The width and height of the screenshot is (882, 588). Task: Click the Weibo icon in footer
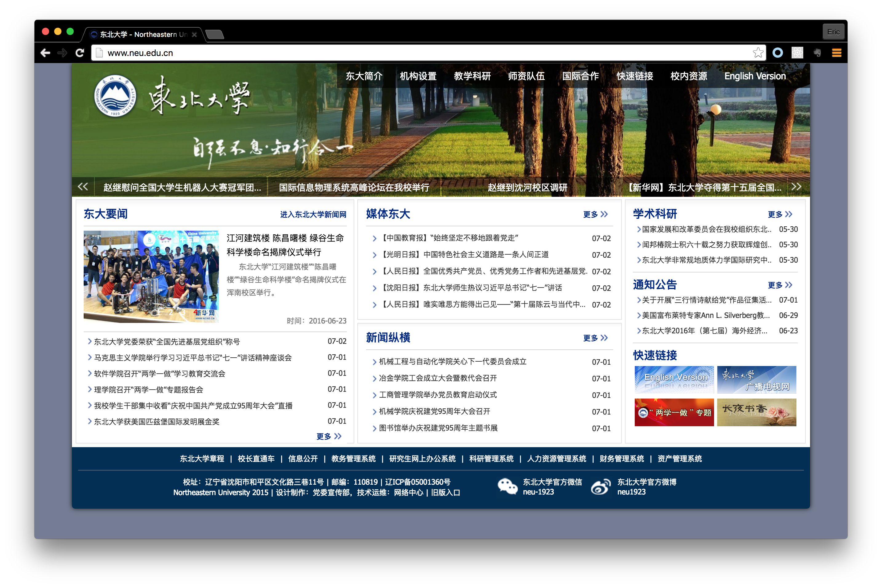pos(601,487)
